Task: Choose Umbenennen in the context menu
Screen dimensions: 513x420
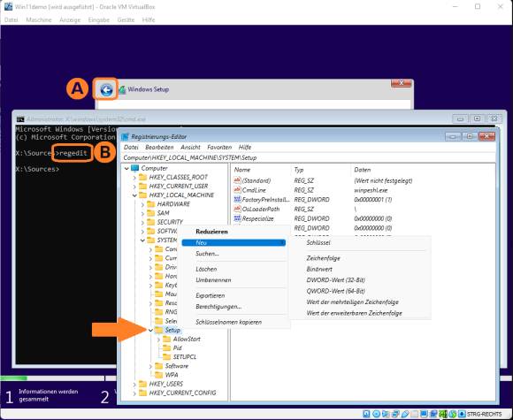Action: pyautogui.click(x=213, y=280)
